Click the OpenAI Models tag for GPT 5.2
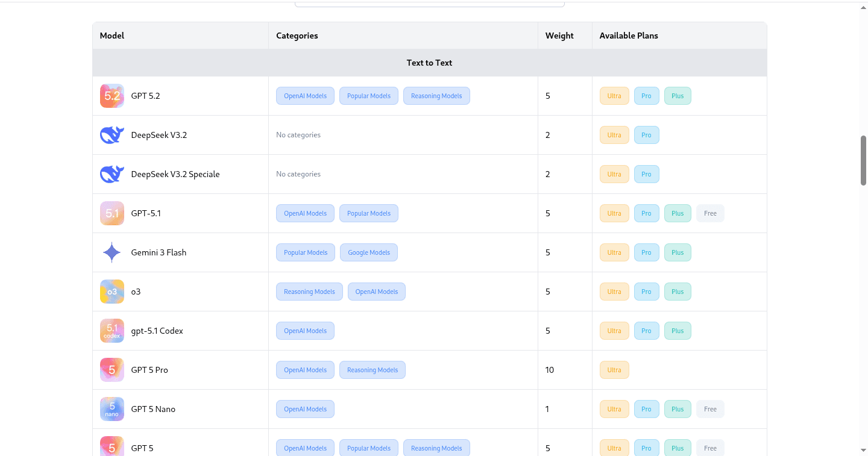 [305, 96]
